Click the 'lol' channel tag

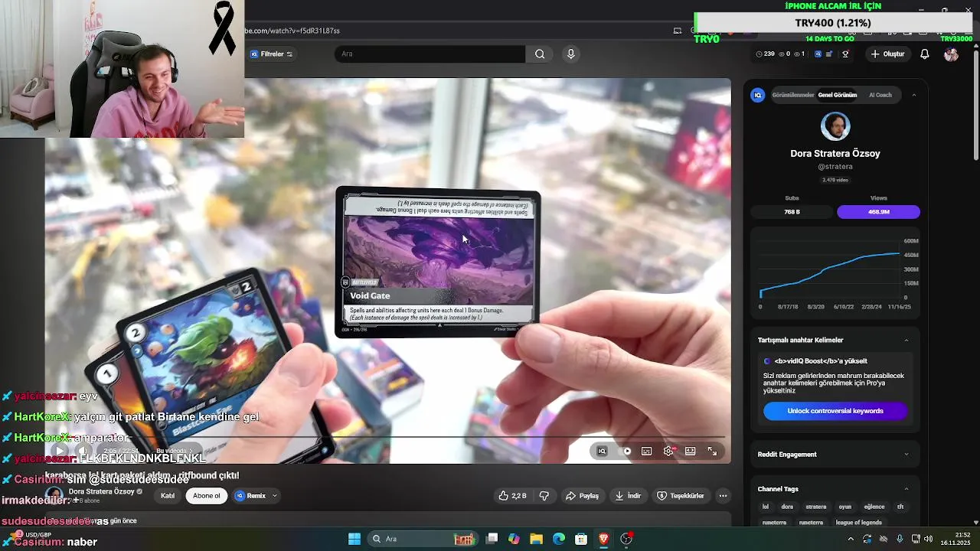pyautogui.click(x=765, y=507)
